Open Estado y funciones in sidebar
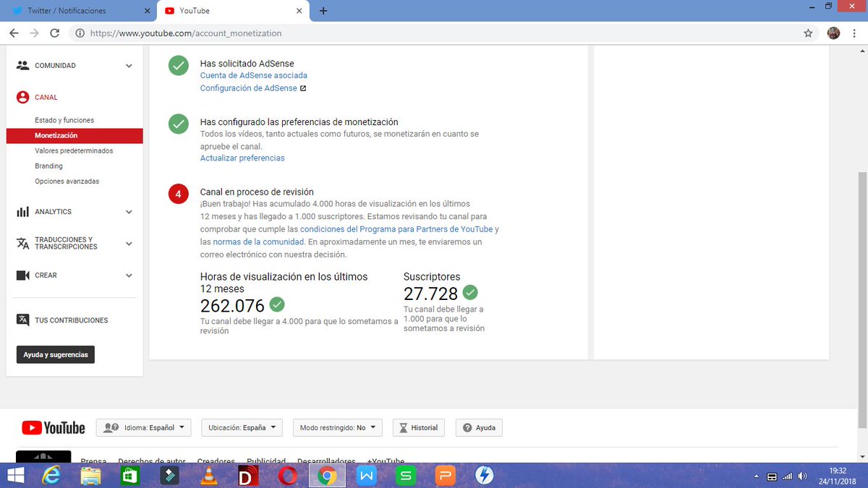The width and height of the screenshot is (868, 488). tap(64, 120)
